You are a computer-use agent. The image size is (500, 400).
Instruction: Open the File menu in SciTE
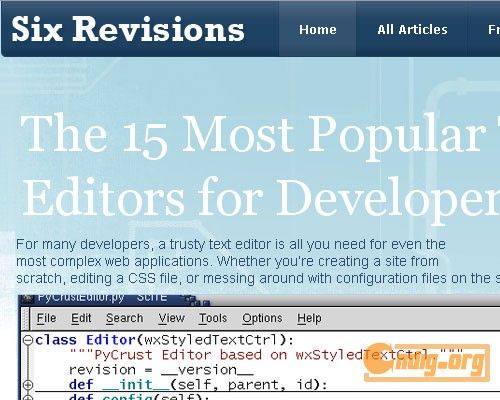[x=46, y=318]
